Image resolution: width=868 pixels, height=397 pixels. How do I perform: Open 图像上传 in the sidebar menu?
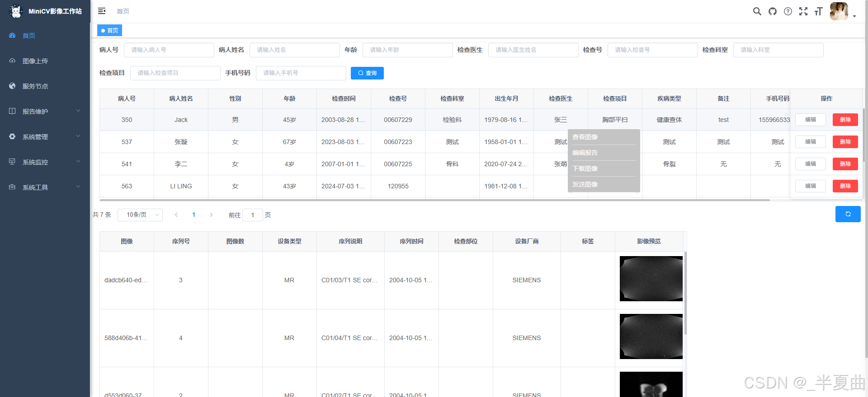45,61
